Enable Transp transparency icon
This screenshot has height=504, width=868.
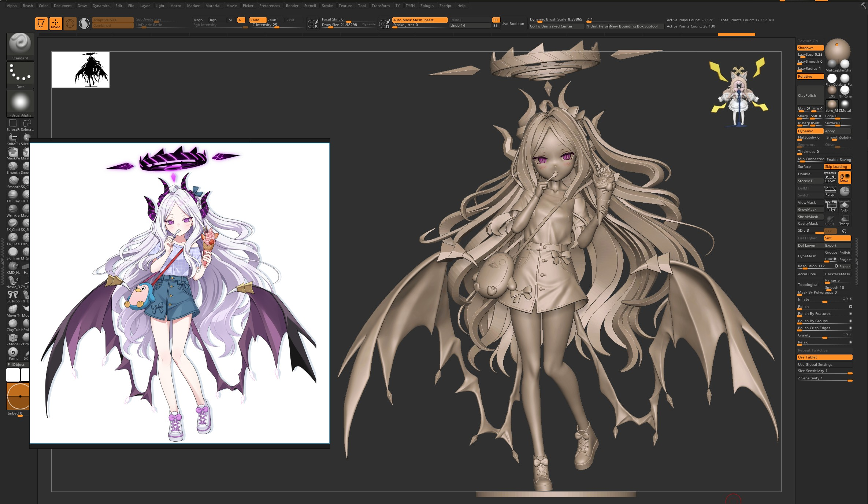click(x=845, y=221)
